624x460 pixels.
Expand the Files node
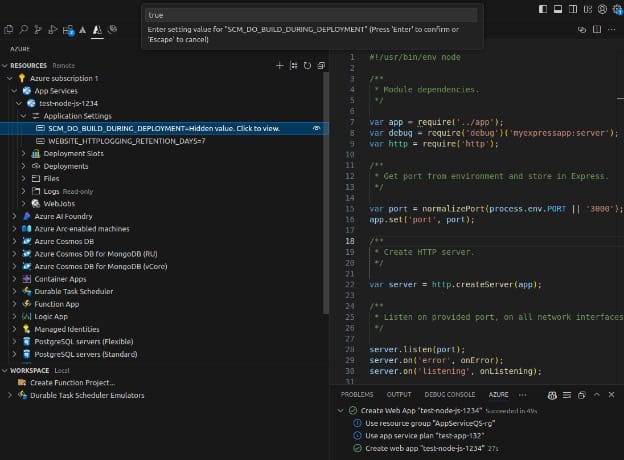(x=23, y=179)
